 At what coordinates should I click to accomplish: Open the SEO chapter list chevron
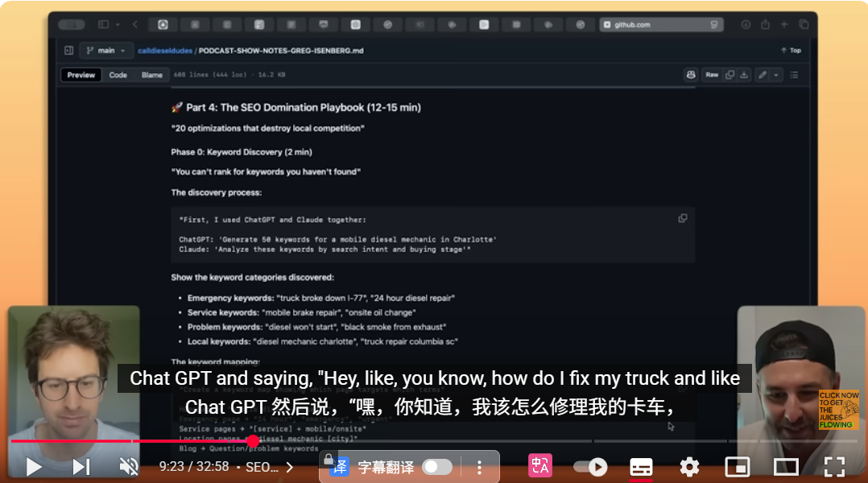290,468
